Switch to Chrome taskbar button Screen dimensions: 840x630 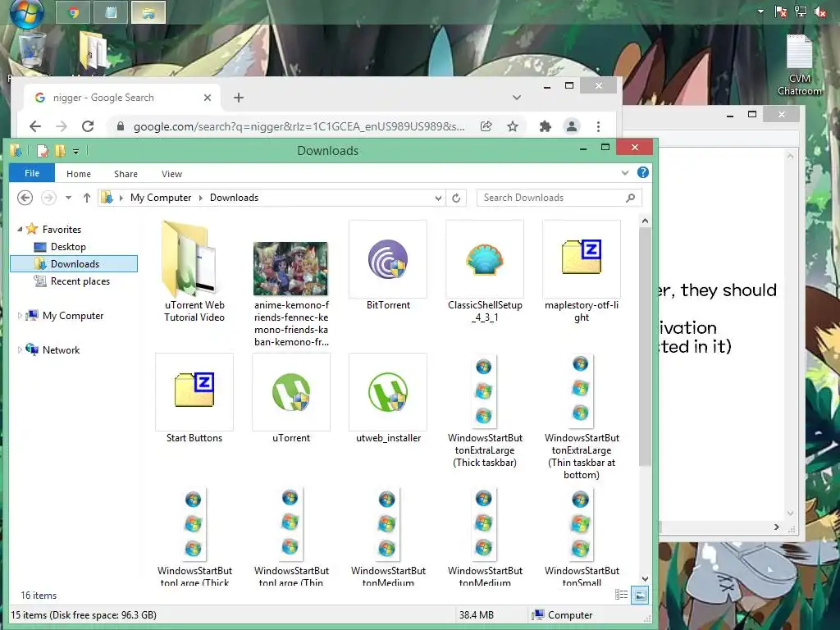coord(73,13)
